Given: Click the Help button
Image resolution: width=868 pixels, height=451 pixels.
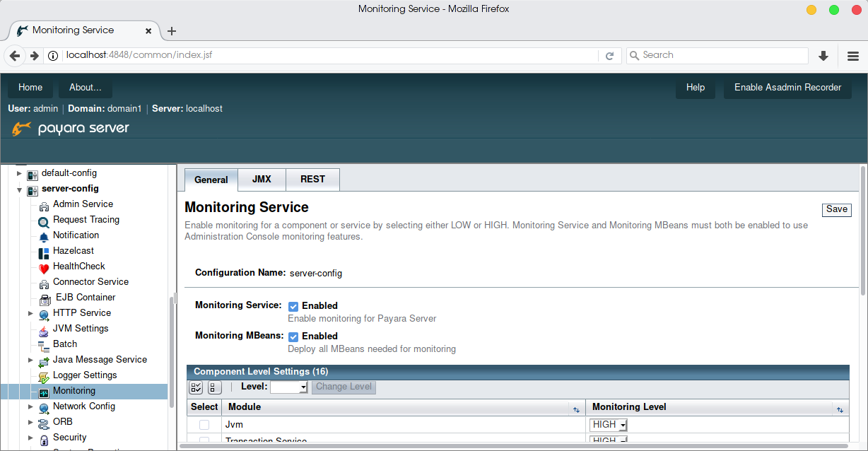Looking at the screenshot, I should coord(696,88).
